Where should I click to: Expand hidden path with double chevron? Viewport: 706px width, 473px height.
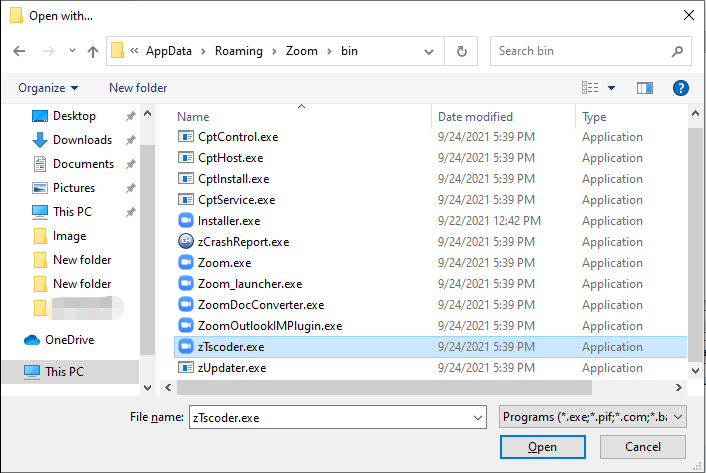coord(134,51)
